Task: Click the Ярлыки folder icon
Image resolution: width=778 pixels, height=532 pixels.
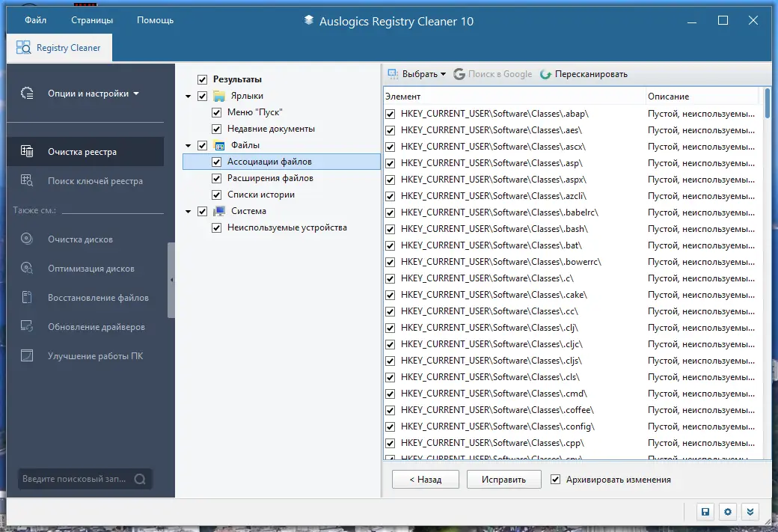Action: 219,96
